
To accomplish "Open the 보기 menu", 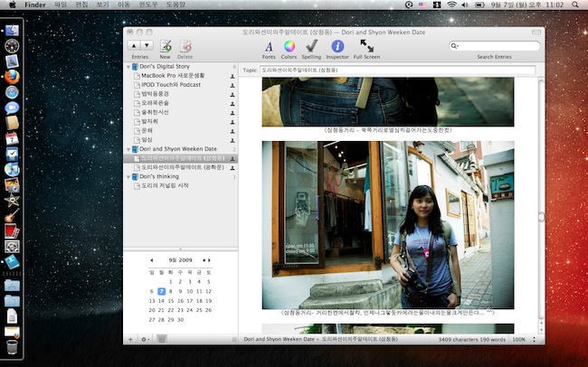I will (x=102, y=5).
